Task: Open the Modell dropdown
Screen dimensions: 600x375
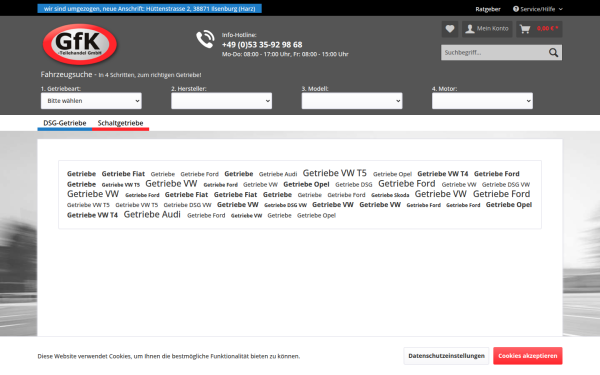Action: click(x=352, y=101)
